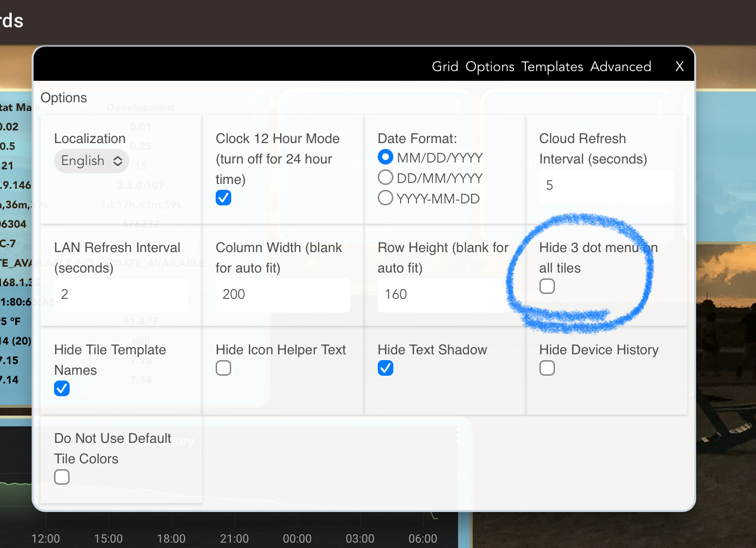Click LAN Refresh Interval field
Viewport: 756px width, 548px height.
pyautogui.click(x=121, y=295)
